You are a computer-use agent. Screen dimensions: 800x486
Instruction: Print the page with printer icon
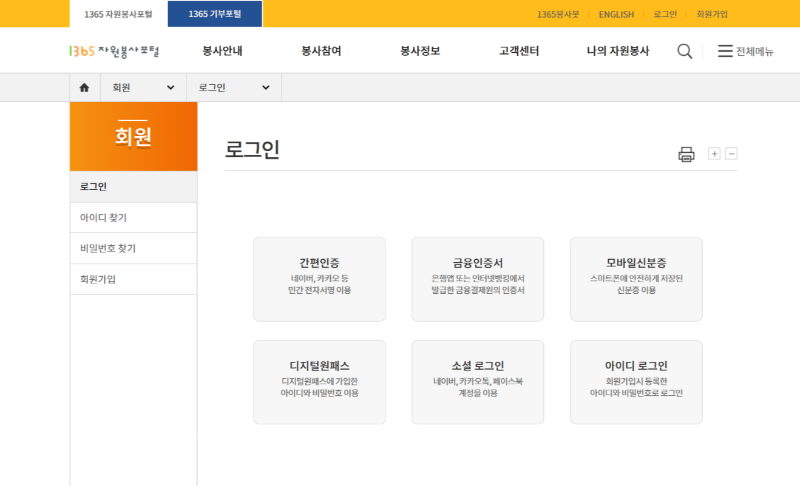tap(686, 154)
